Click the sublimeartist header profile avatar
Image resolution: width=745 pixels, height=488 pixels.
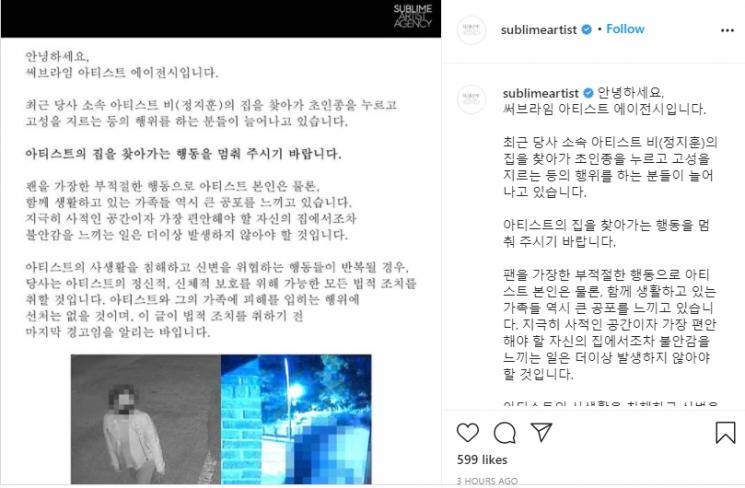coord(471,30)
